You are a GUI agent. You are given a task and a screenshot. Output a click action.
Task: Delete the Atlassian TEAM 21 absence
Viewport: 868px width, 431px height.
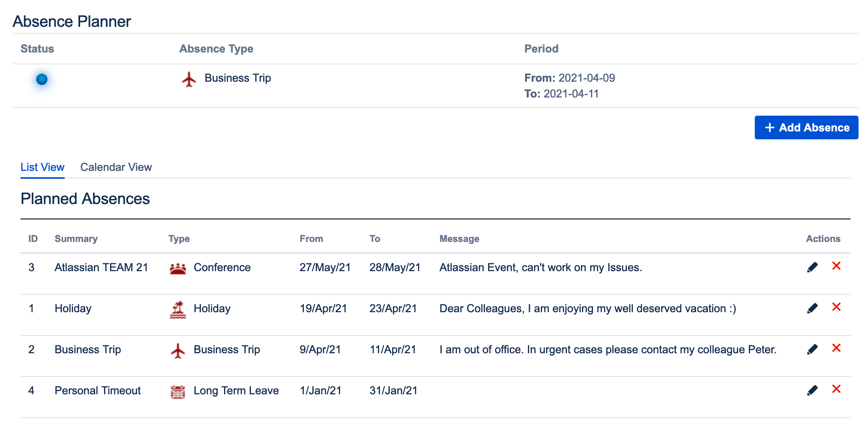[836, 266]
